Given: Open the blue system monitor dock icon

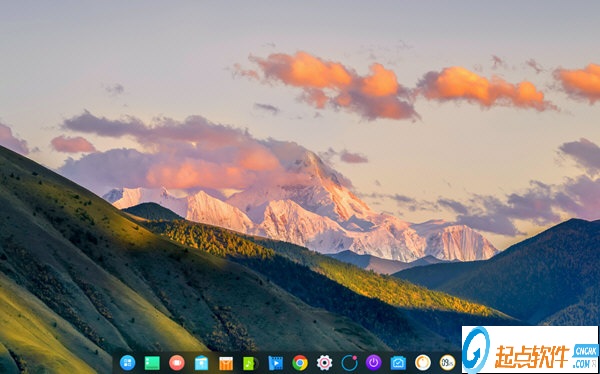Looking at the screenshot, I should click(398, 363).
